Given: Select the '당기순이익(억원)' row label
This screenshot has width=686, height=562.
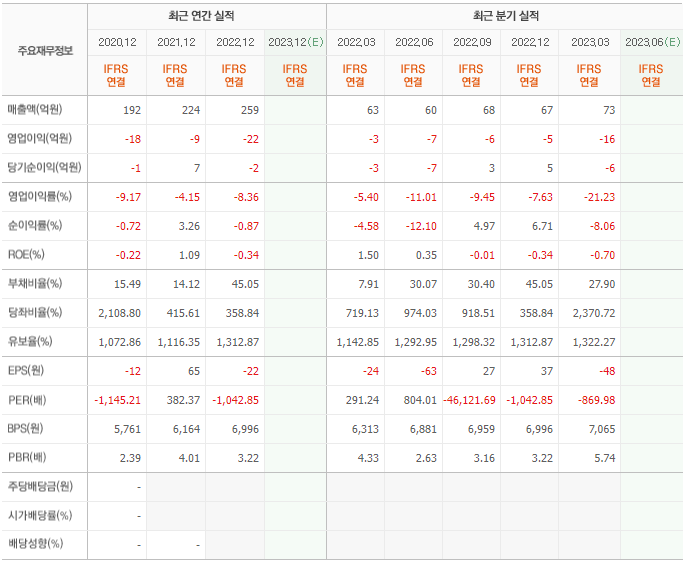Looking at the screenshot, I should click(x=44, y=168).
